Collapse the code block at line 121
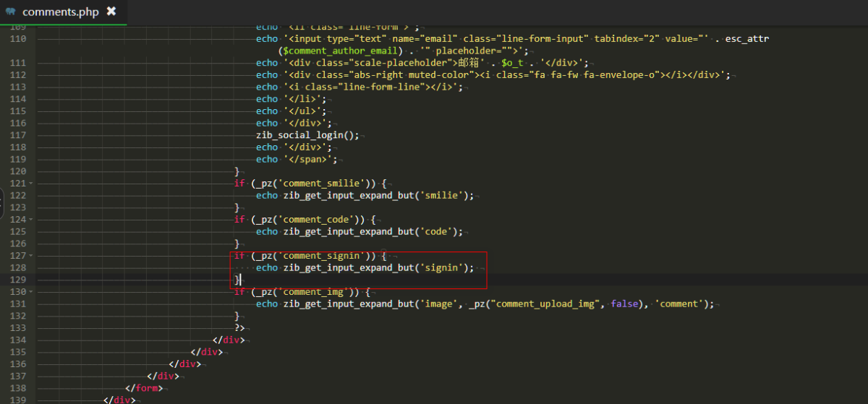 pyautogui.click(x=32, y=184)
